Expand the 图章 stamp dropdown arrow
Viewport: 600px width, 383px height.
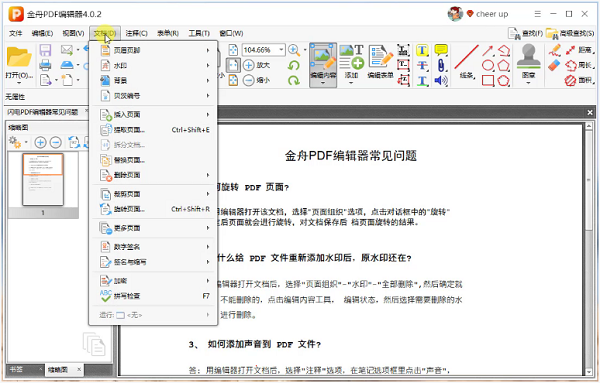[x=528, y=83]
